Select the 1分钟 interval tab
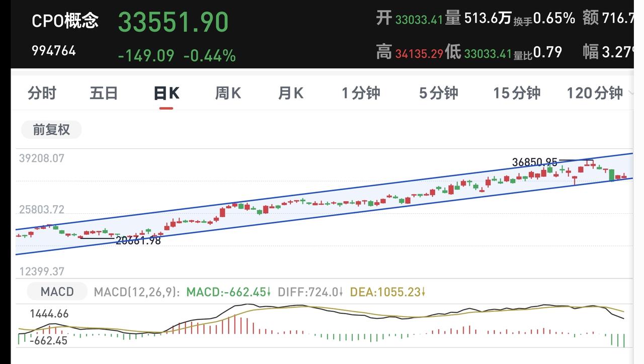Screen dimensions: 644x364 (x=361, y=93)
